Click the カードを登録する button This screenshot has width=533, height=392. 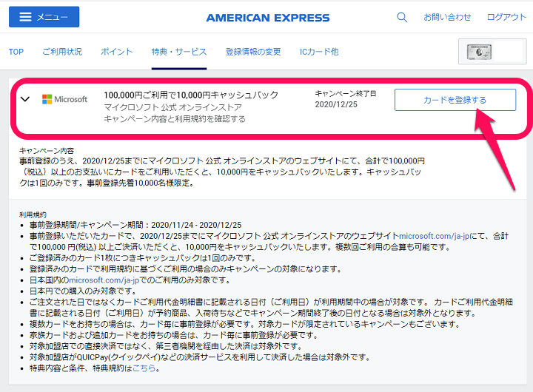(x=455, y=100)
